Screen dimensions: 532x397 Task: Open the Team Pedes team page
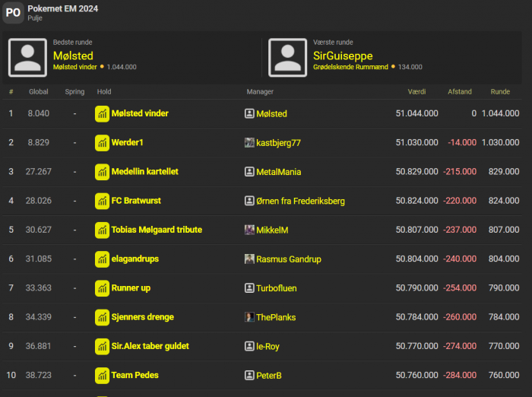click(135, 375)
